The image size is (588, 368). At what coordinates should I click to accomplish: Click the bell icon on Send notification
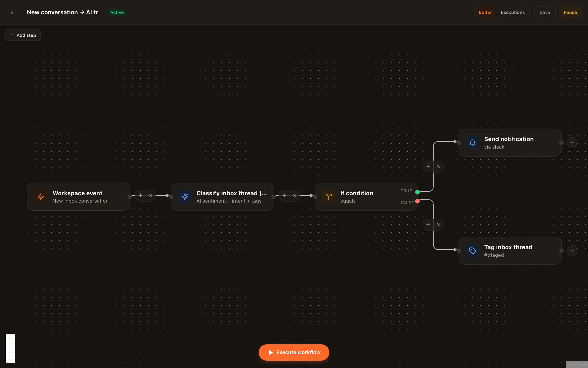coord(472,143)
